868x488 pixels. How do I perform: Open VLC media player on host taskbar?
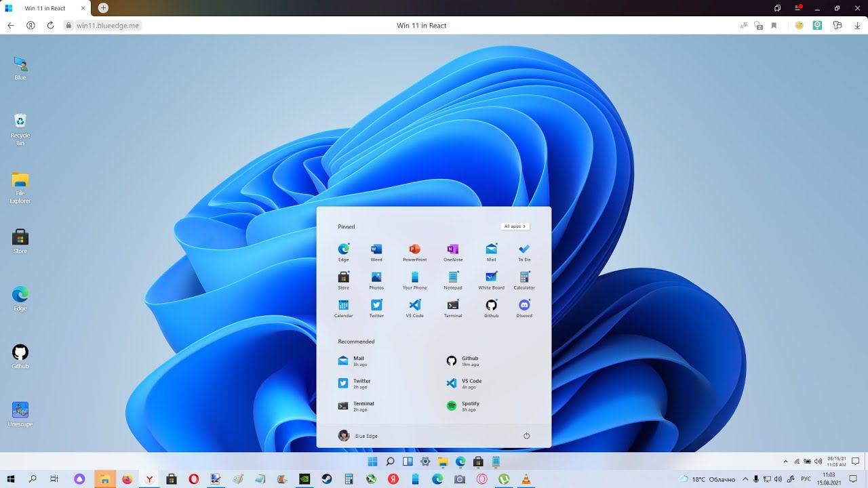pos(526,479)
